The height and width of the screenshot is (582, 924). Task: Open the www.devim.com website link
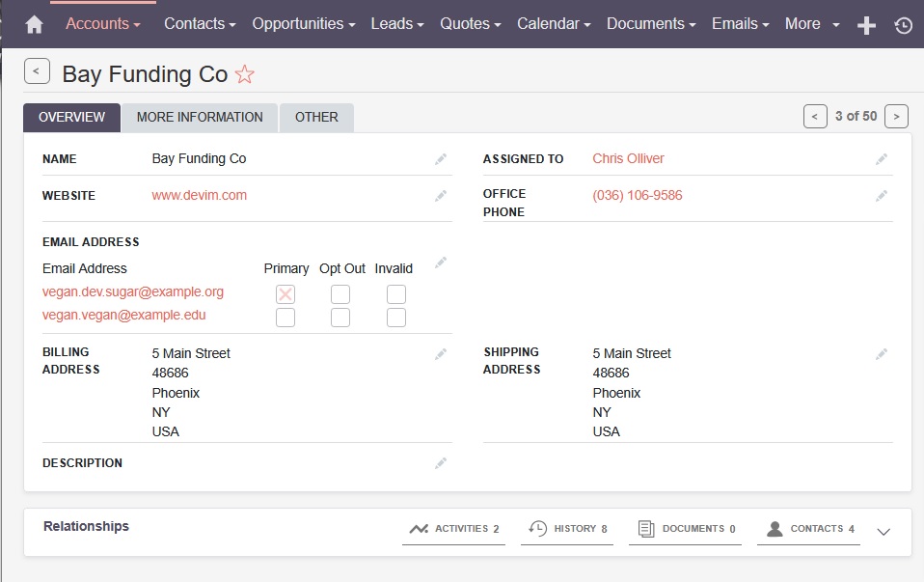[200, 195]
